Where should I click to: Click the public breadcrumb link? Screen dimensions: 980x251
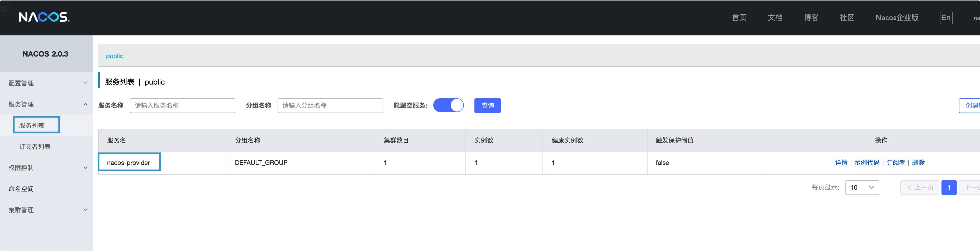[115, 55]
